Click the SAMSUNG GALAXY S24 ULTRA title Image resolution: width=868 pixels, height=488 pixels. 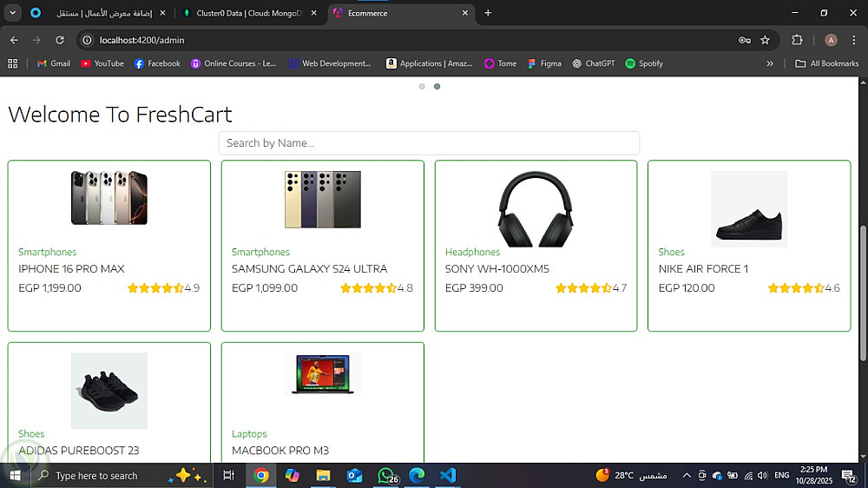point(310,269)
